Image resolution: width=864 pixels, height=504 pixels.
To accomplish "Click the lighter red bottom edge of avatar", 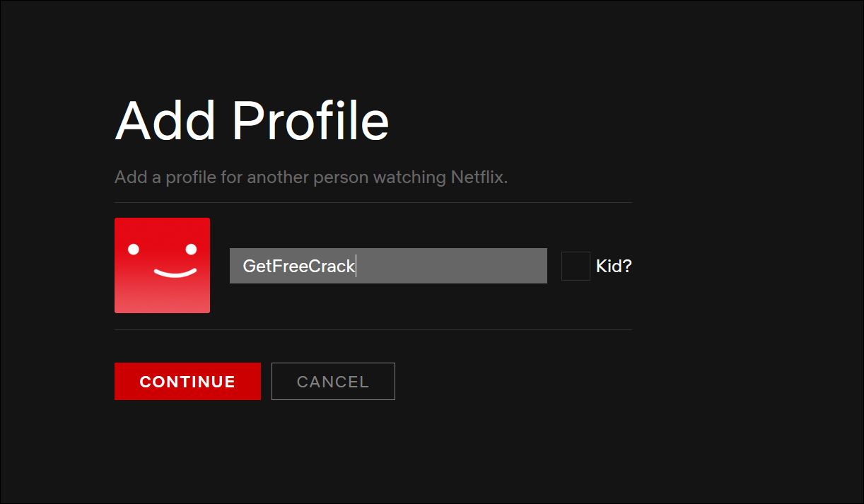I will click(x=162, y=307).
